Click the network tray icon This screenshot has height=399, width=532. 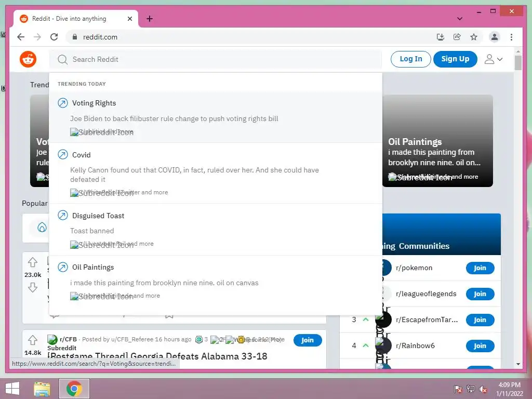point(471,389)
